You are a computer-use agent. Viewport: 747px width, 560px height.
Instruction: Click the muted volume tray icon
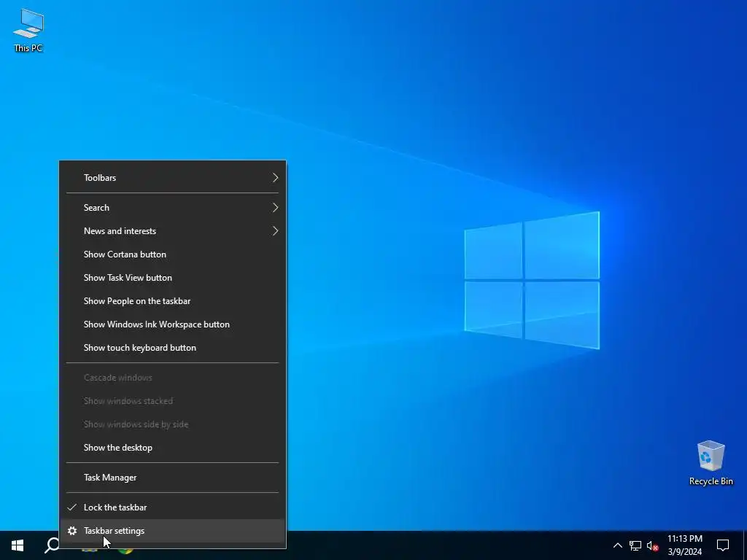652,545
